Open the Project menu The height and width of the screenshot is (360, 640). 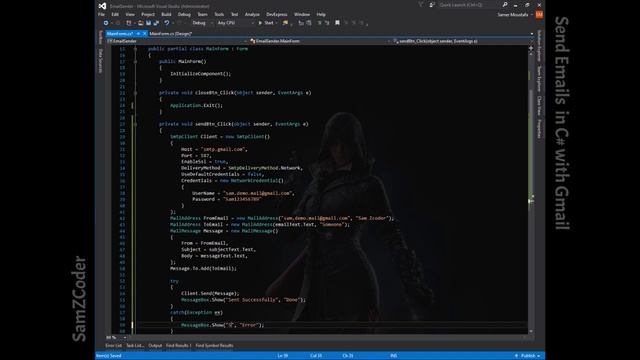pyautogui.click(x=148, y=14)
